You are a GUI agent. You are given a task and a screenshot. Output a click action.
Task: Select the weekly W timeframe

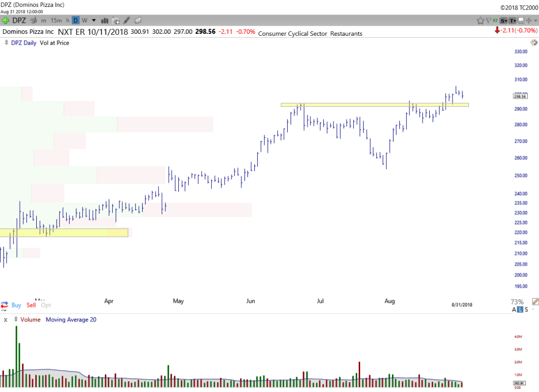pyautogui.click(x=84, y=20)
